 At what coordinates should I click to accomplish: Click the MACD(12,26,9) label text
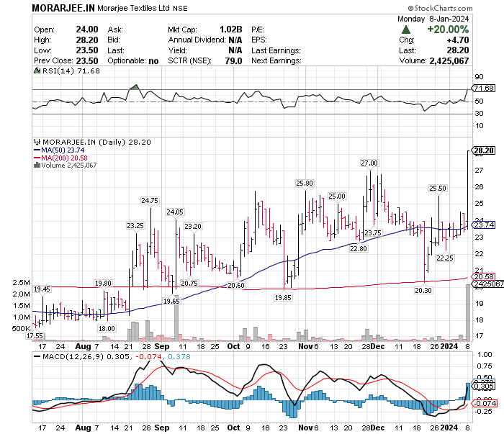(73, 356)
